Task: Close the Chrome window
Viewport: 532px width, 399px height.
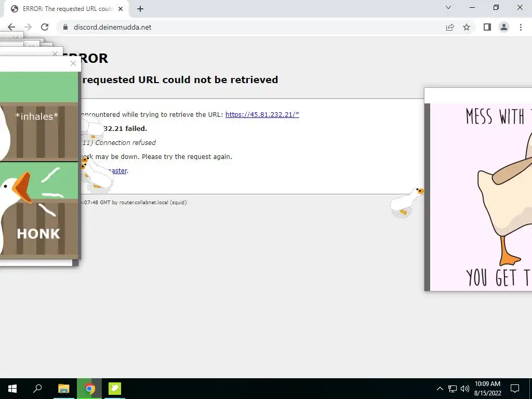Action: 520,7
